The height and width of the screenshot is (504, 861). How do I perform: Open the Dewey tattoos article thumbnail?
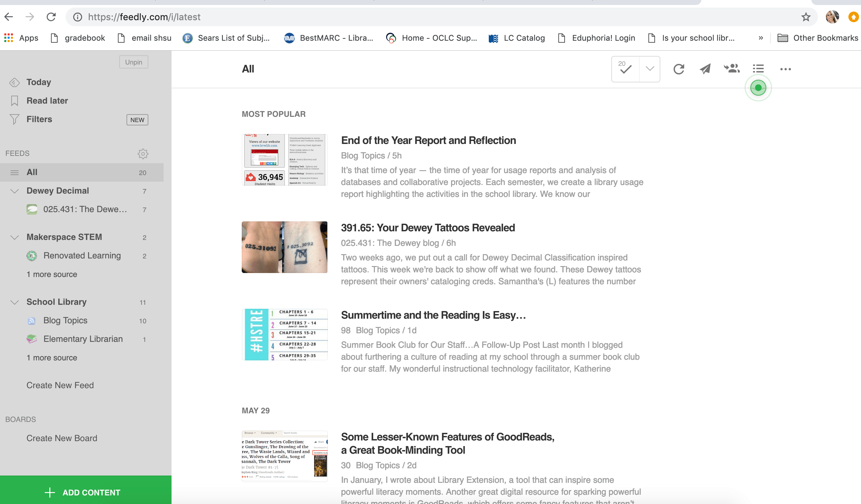pyautogui.click(x=284, y=247)
